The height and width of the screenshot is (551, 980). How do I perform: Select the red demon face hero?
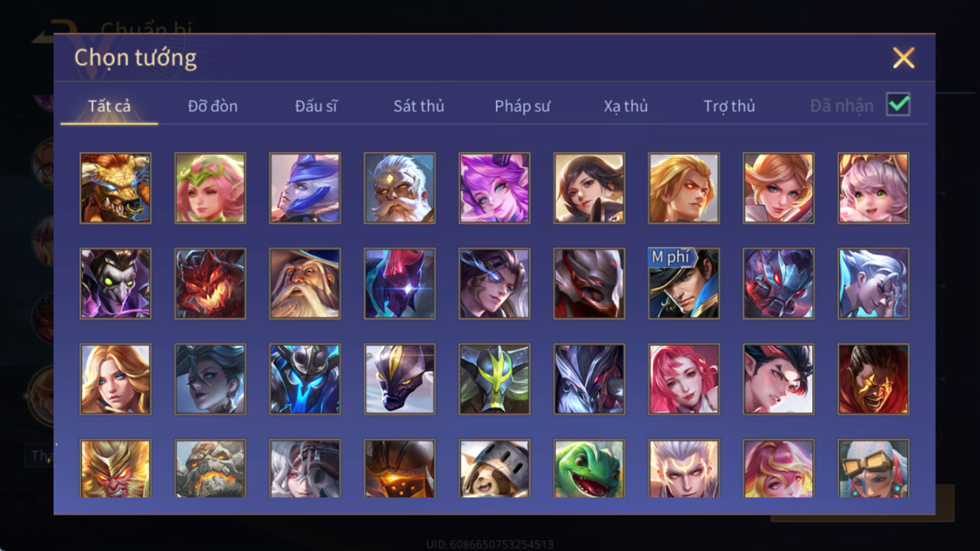[x=210, y=283]
